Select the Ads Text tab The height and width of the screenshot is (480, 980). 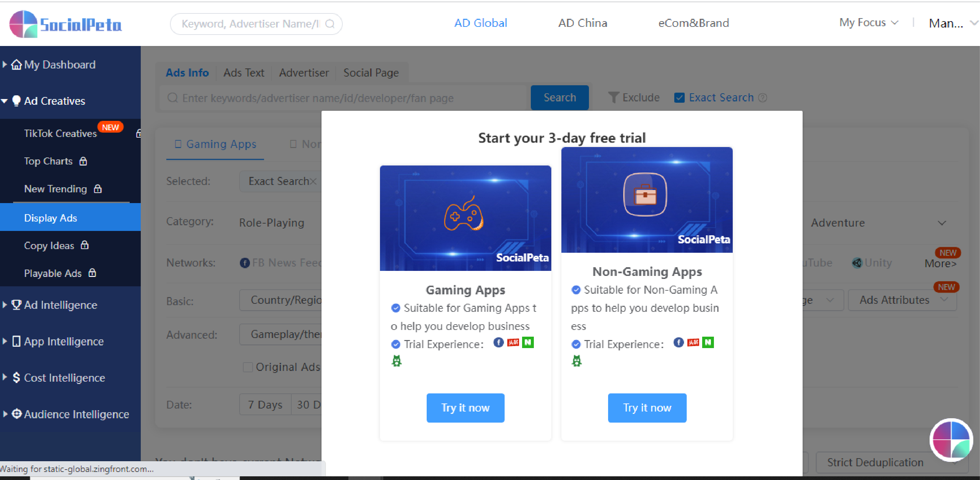[244, 73]
